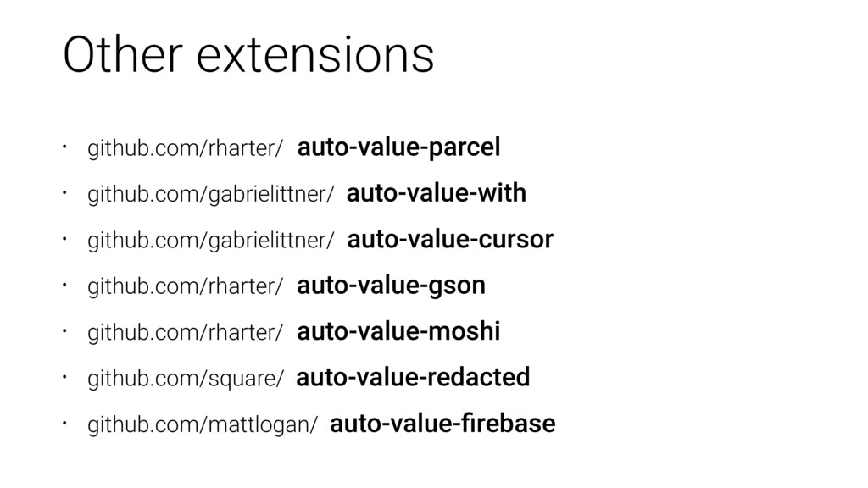Click github.com/rharter/ before auto-value-parcel

point(185,148)
